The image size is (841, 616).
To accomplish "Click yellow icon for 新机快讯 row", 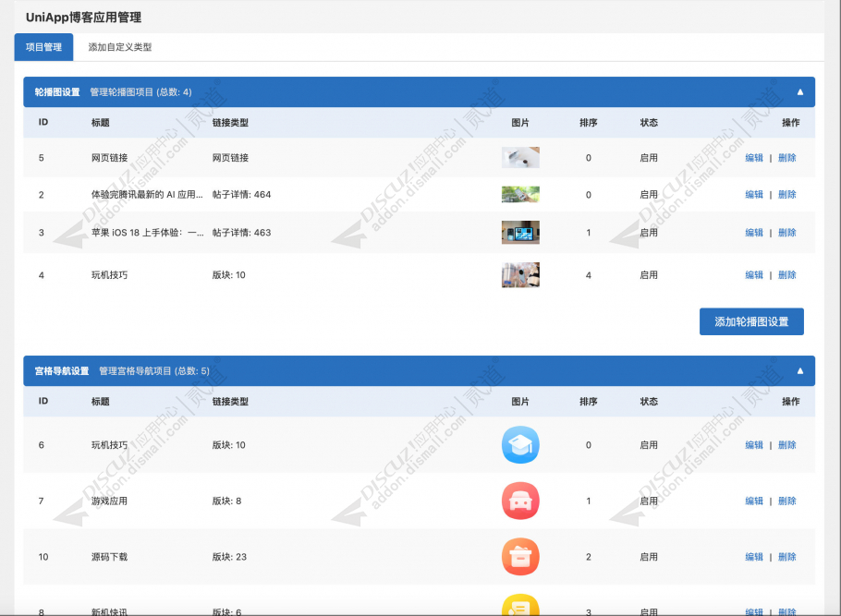I will tap(520, 605).
